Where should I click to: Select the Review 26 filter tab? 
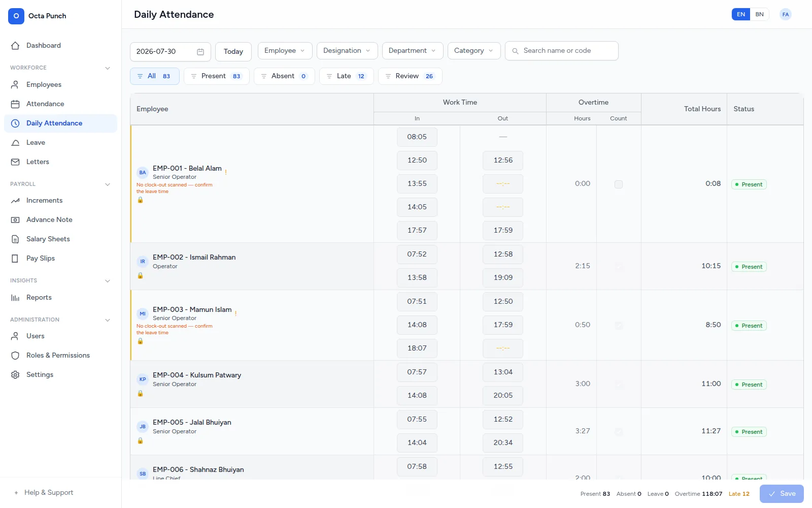410,76
